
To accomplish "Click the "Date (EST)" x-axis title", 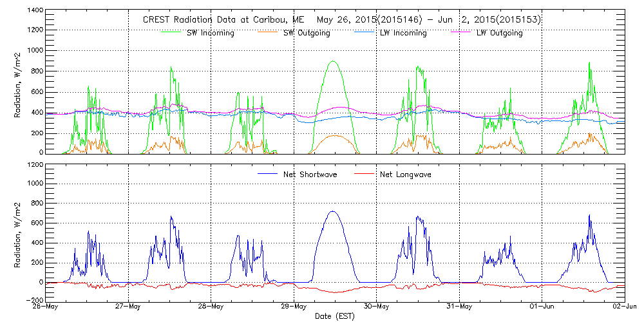I will click(x=336, y=316).
